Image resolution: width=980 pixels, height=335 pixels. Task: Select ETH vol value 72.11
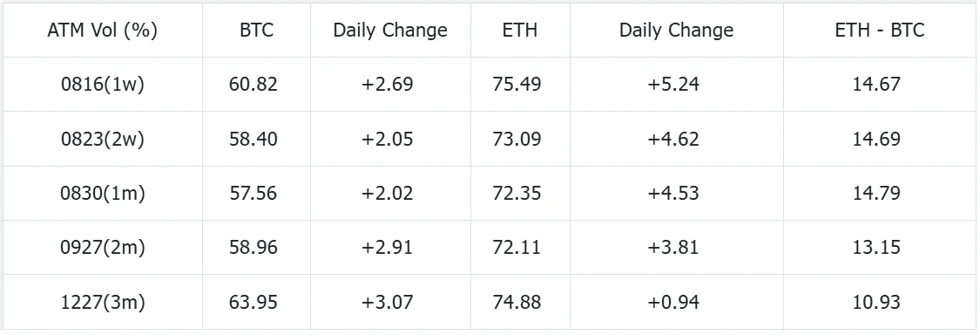click(x=517, y=248)
